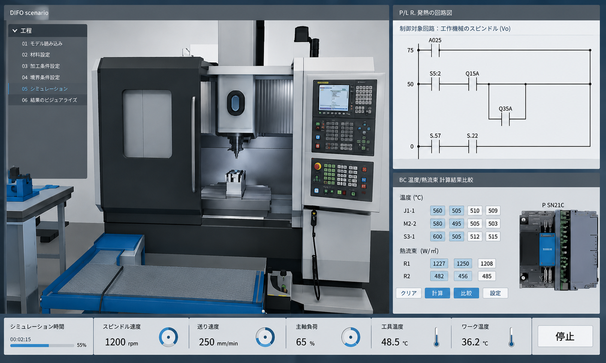Open step 01 モデル読み込み
The height and width of the screenshot is (363, 606).
(x=48, y=44)
